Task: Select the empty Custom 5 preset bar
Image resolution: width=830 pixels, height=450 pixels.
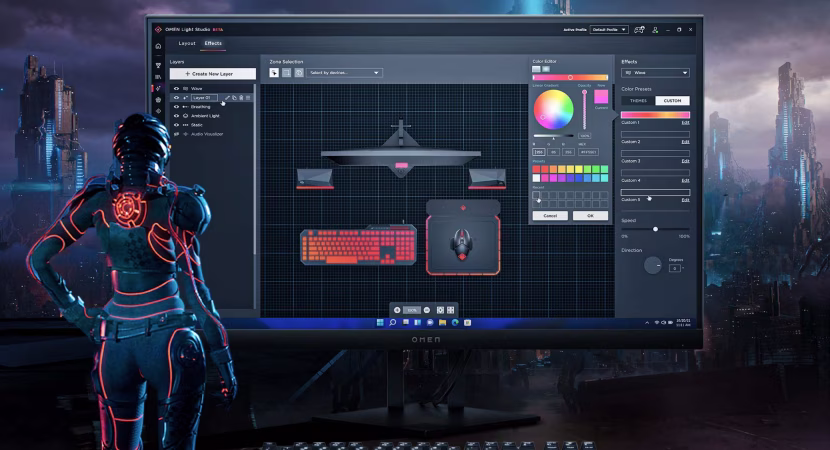Action: [655, 192]
